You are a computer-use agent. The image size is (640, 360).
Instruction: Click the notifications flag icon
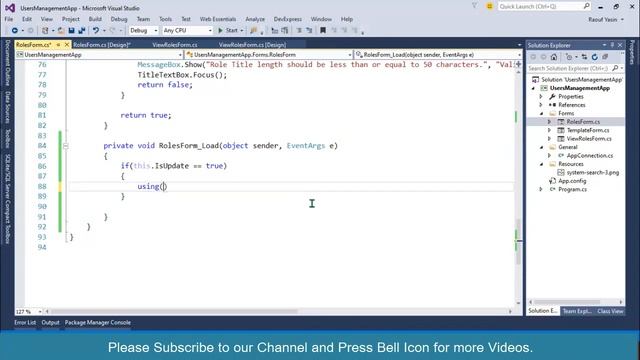coord(475,6)
